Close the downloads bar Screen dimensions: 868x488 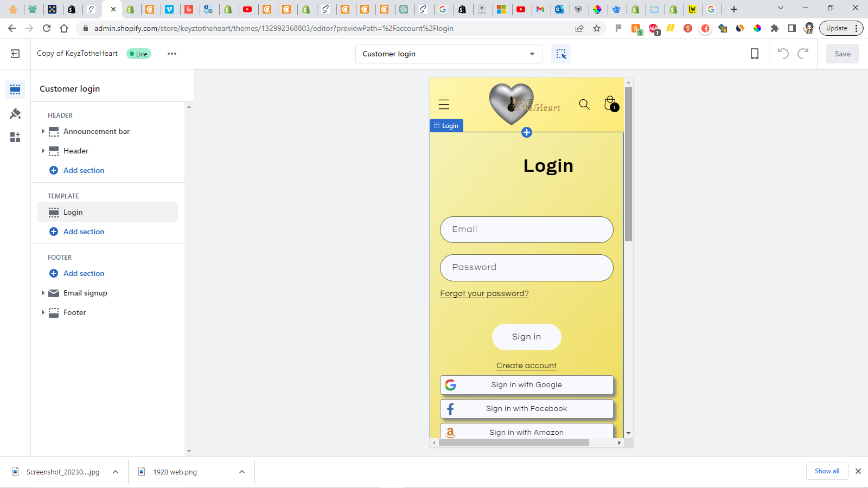pos(858,471)
